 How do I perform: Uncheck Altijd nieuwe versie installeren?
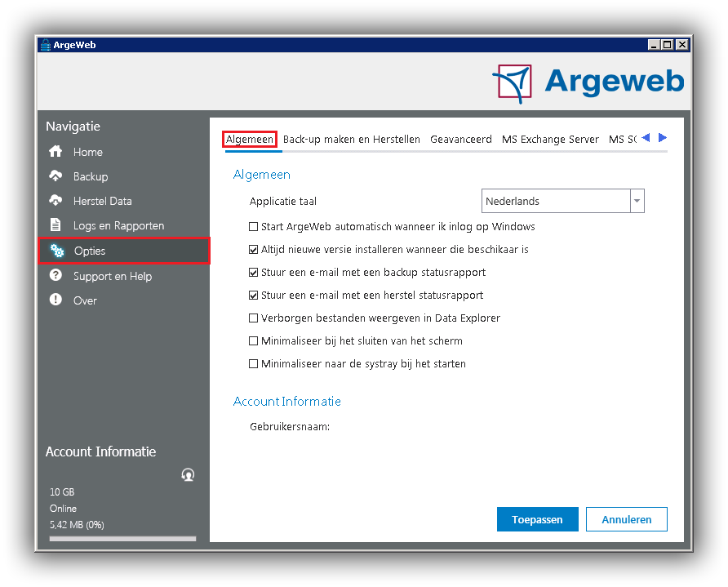pos(253,249)
